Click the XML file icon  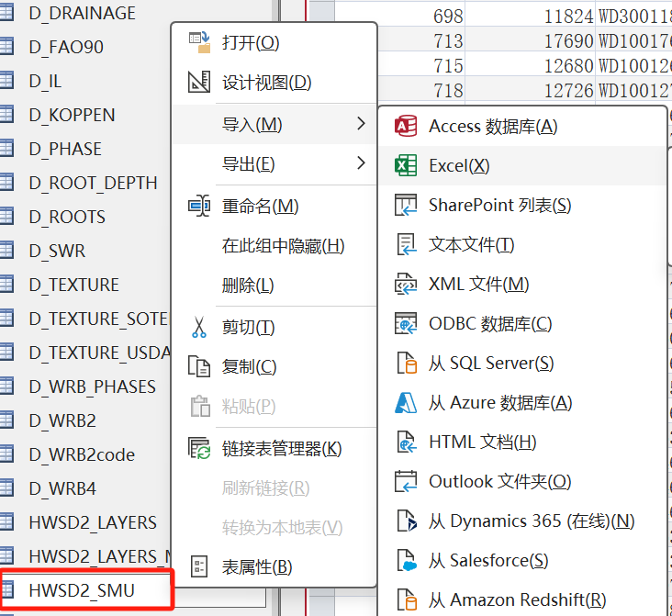point(406,284)
